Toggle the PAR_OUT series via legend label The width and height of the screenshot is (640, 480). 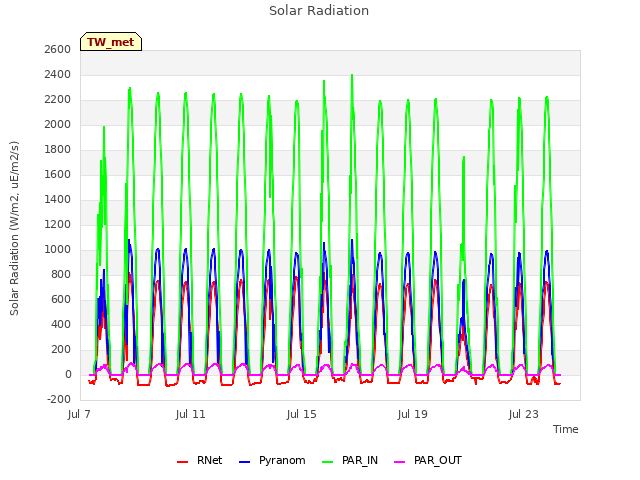pyautogui.click(x=438, y=460)
